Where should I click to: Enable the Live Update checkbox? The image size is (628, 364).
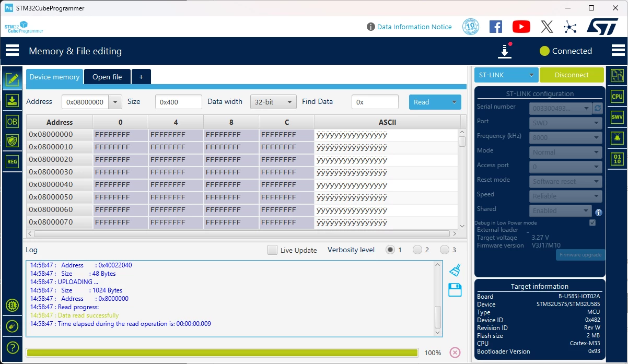tap(272, 250)
